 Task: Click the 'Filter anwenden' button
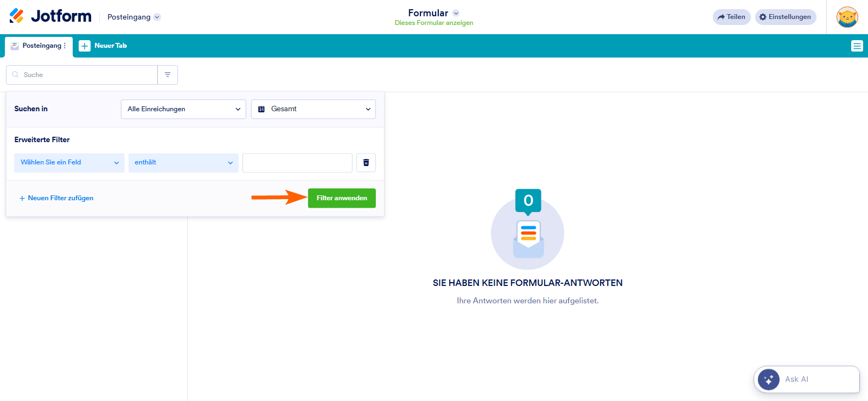pyautogui.click(x=342, y=198)
